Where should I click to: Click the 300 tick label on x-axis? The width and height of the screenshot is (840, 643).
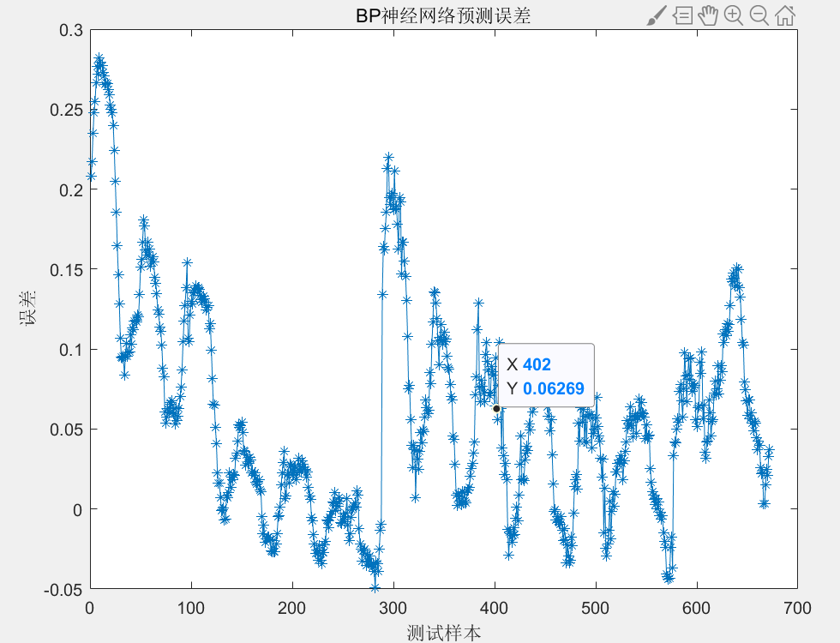tap(393, 608)
